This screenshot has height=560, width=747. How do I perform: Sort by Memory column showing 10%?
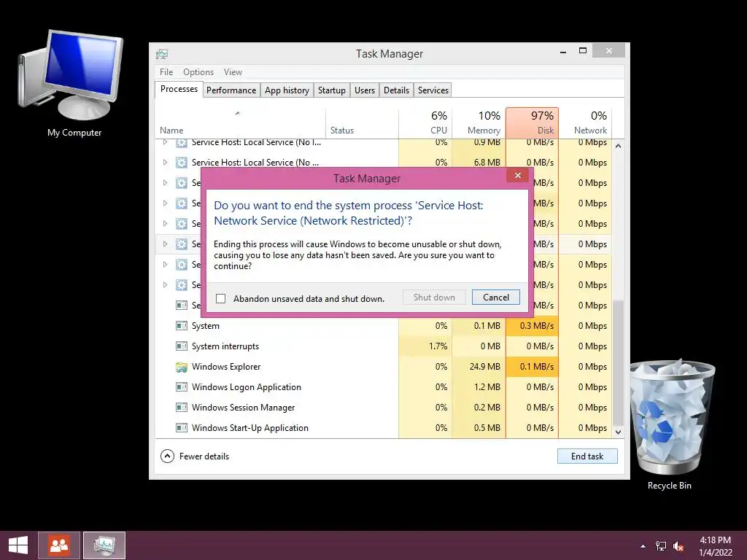pos(479,122)
